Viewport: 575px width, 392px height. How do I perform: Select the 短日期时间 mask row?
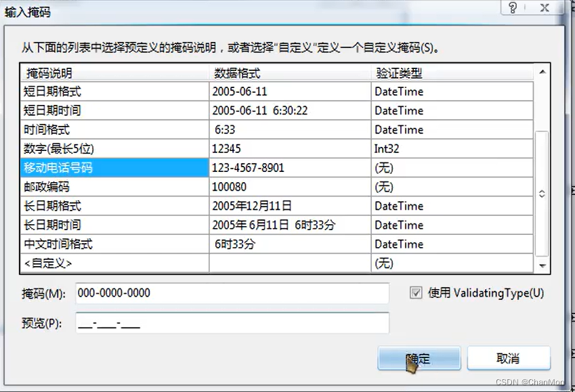click(102, 110)
